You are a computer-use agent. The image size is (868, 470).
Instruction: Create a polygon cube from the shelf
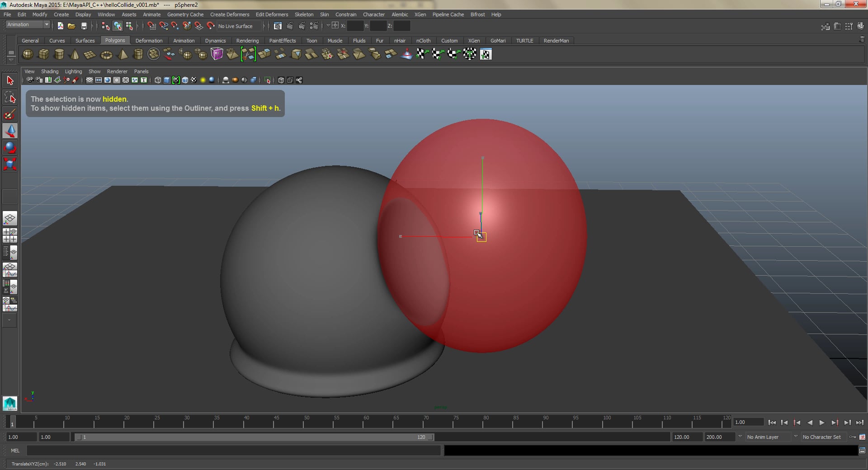(43, 54)
